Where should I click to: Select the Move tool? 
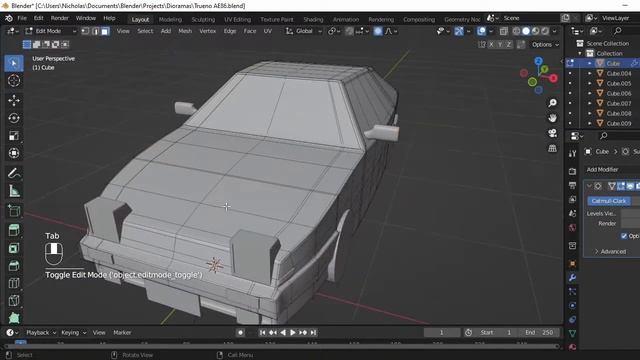tap(14, 100)
